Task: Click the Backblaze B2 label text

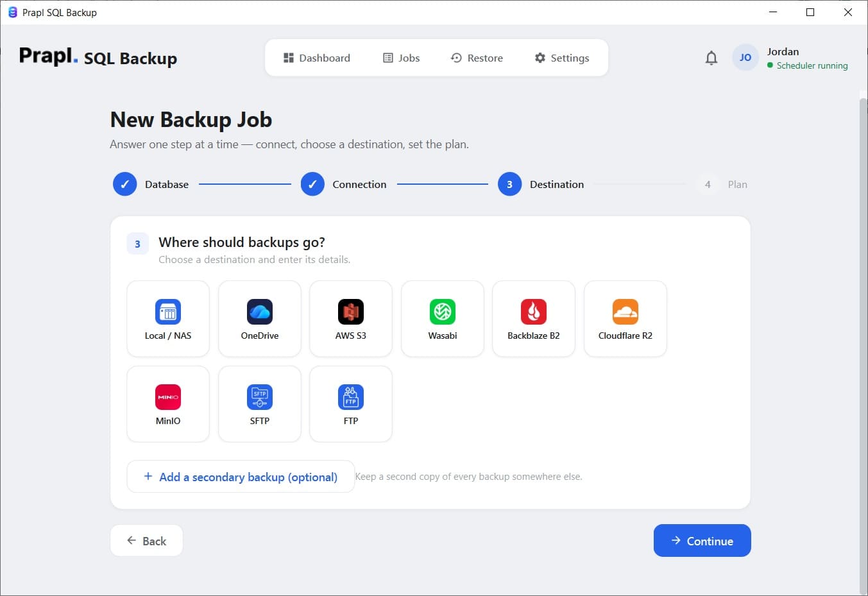Action: point(534,336)
